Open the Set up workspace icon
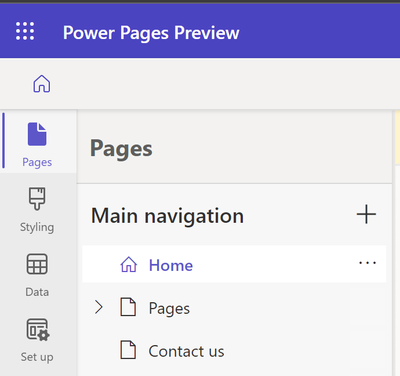 tap(38, 330)
